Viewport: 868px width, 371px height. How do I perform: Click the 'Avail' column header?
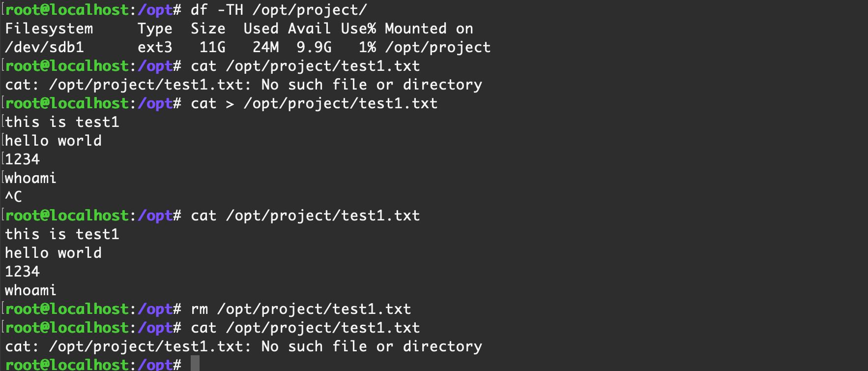(x=309, y=29)
